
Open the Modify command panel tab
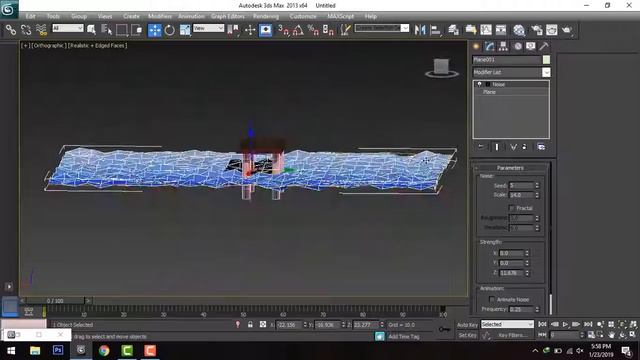(x=490, y=46)
